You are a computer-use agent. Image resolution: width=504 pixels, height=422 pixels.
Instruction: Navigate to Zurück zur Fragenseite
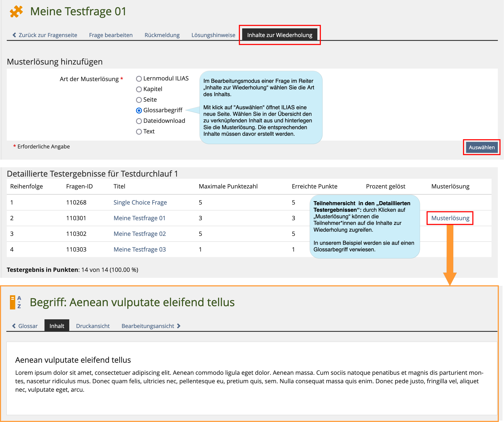(x=47, y=35)
